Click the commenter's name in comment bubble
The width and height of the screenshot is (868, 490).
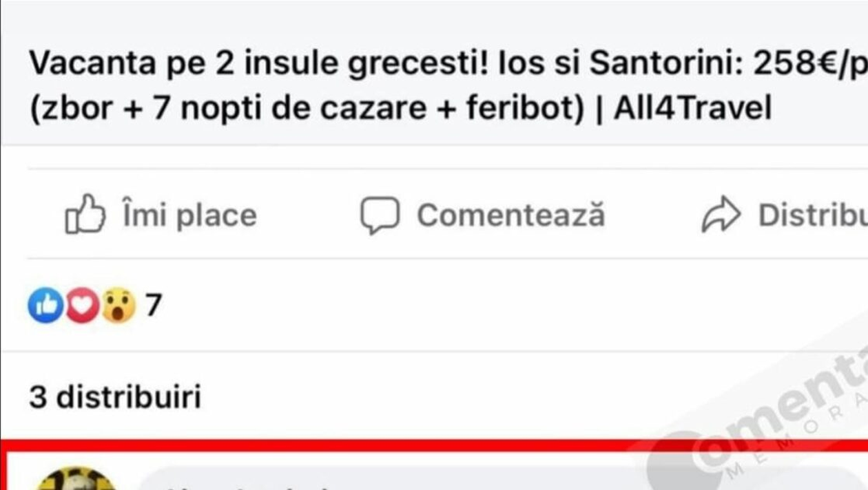tap(248, 486)
